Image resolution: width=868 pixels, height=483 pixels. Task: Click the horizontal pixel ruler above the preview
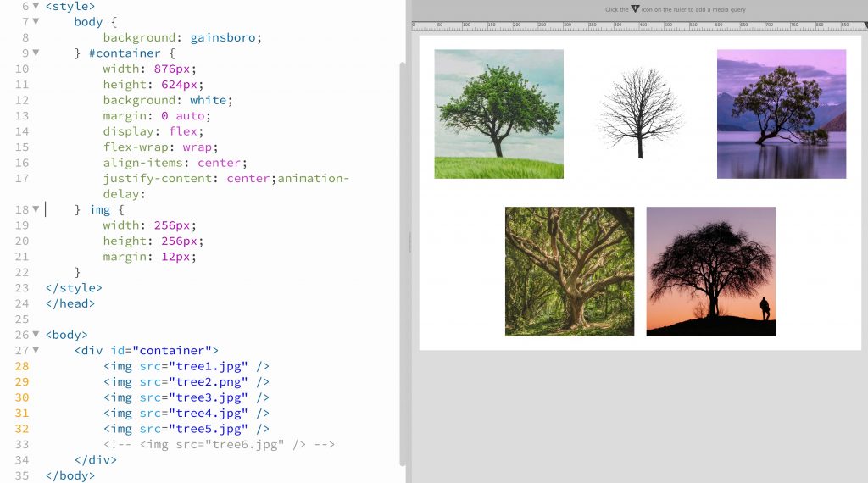click(637, 25)
